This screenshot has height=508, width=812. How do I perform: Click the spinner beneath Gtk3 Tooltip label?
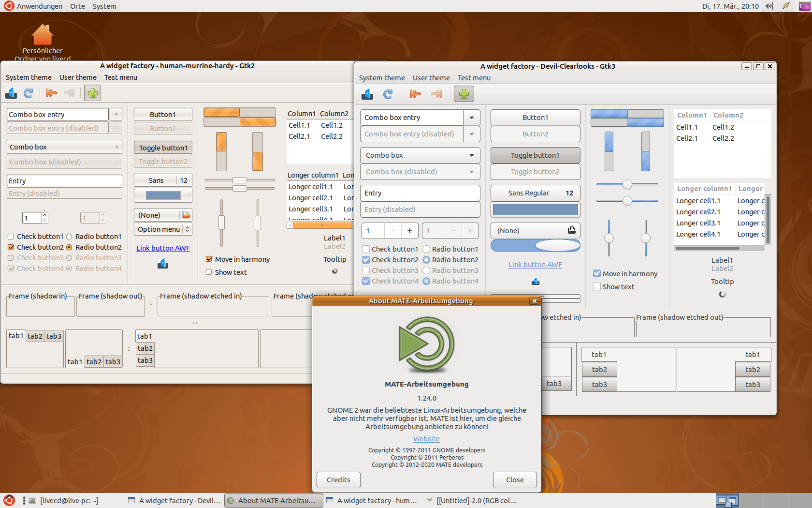(x=723, y=294)
